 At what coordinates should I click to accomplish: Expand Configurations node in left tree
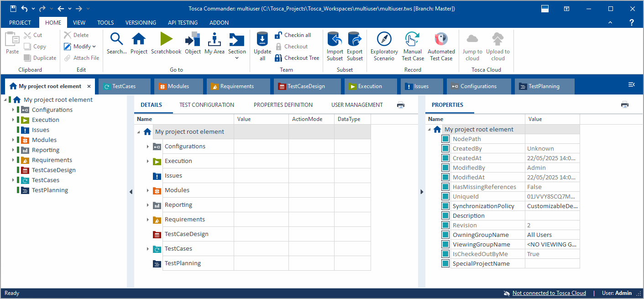click(13, 110)
